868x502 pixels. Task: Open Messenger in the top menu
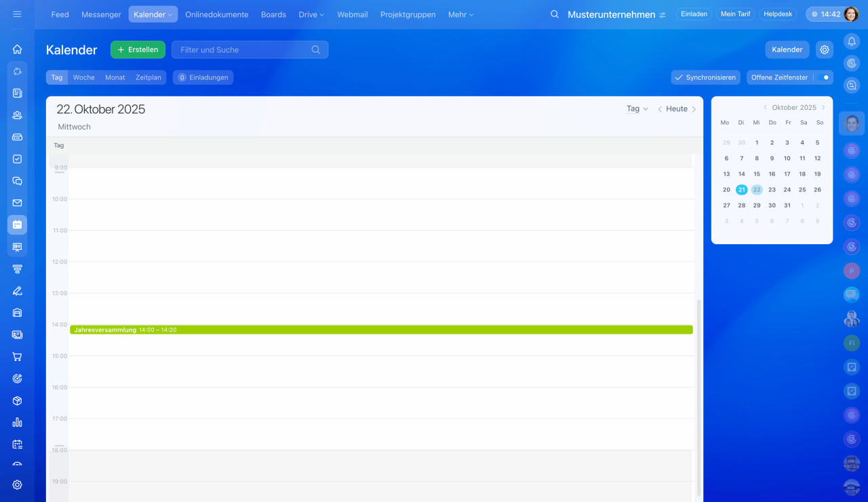101,14
